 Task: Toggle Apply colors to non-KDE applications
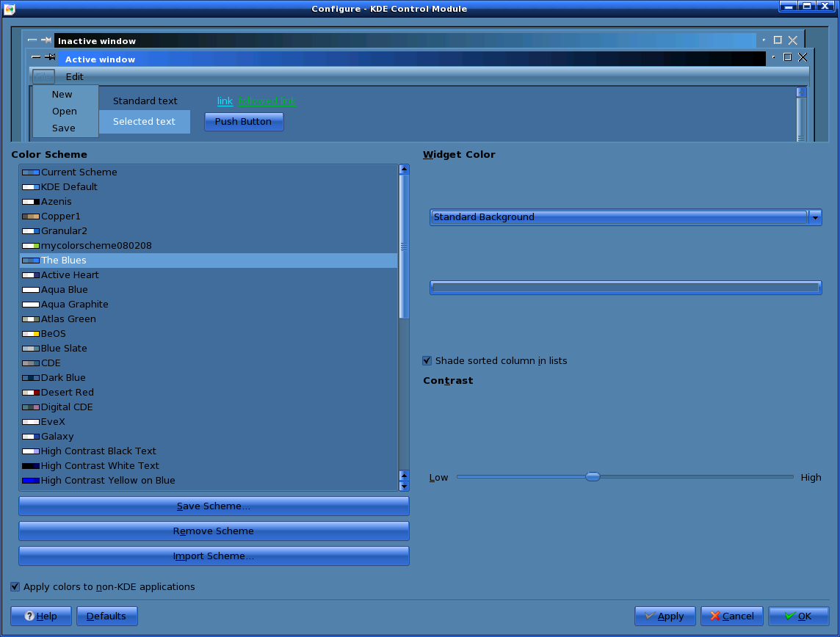click(x=15, y=586)
